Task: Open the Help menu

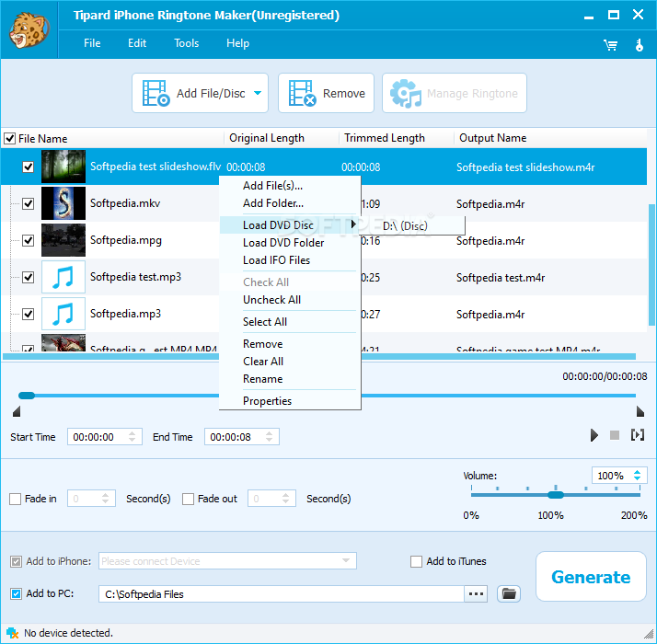Action: click(237, 43)
